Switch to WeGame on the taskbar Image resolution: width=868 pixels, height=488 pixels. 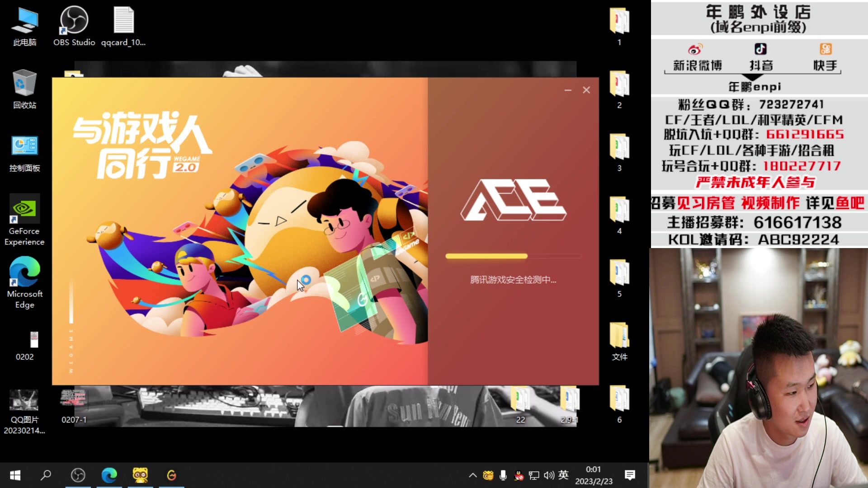(171, 475)
